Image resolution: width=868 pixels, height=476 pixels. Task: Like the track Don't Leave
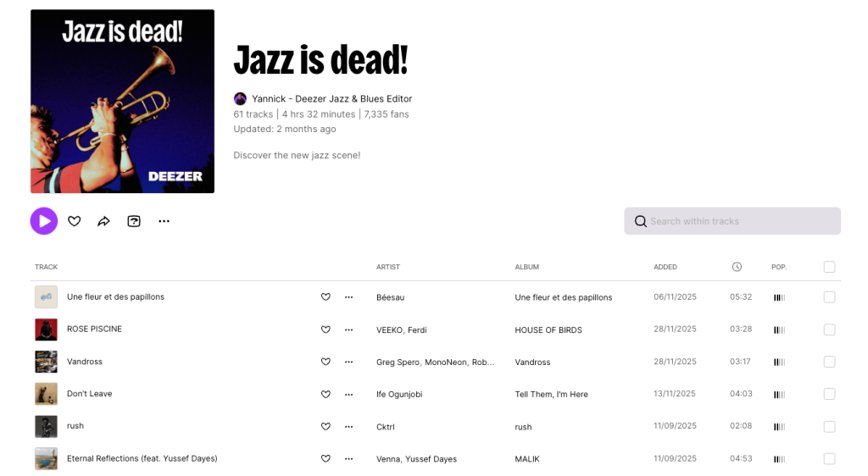[325, 394]
